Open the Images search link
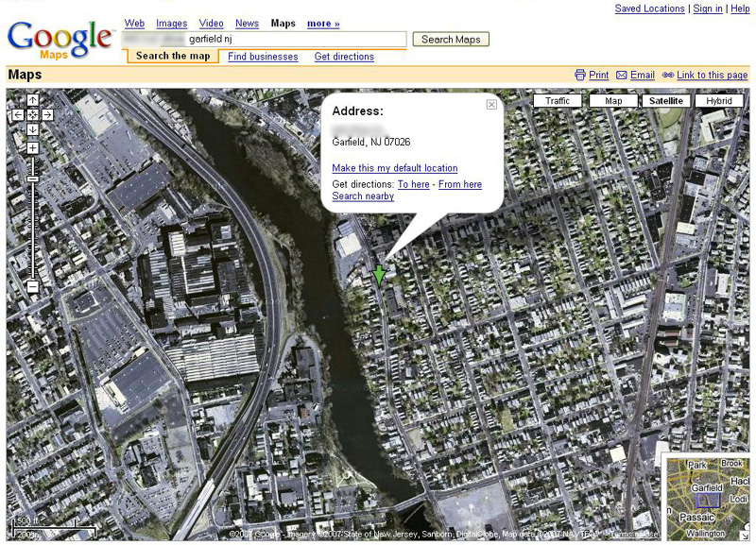Viewport: 756px width, 545px height. click(172, 23)
